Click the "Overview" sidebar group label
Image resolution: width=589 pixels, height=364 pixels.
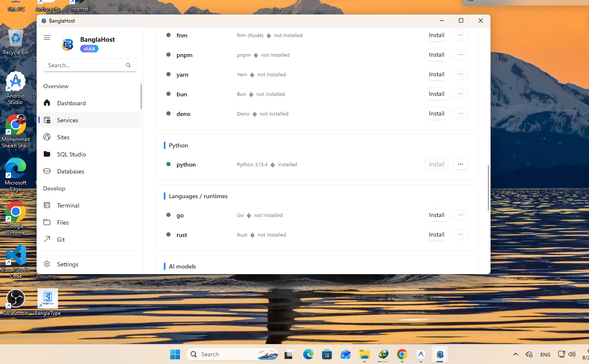pos(56,86)
